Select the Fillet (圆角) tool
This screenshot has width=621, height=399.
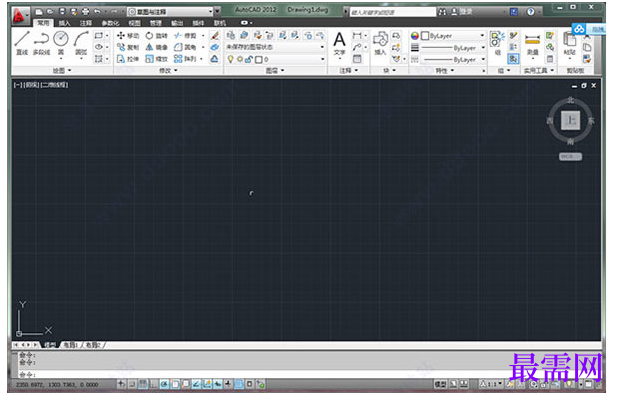pyautogui.click(x=185, y=47)
